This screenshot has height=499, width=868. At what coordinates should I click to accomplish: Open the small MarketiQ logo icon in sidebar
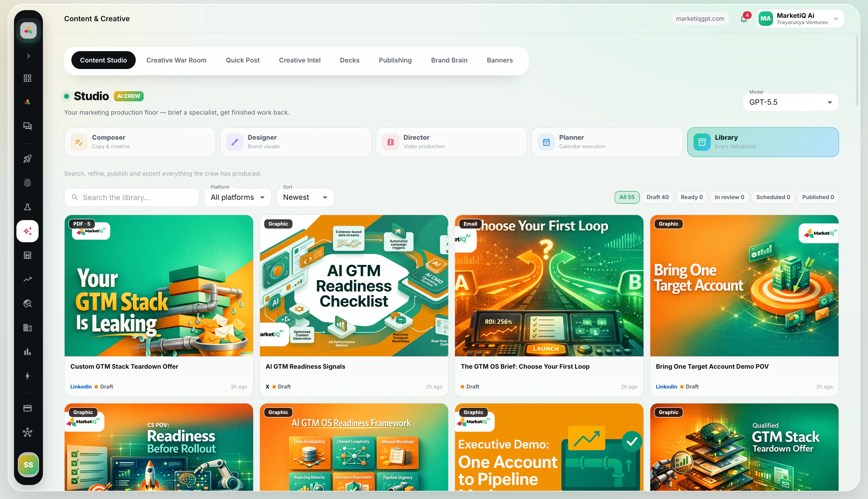tap(27, 102)
